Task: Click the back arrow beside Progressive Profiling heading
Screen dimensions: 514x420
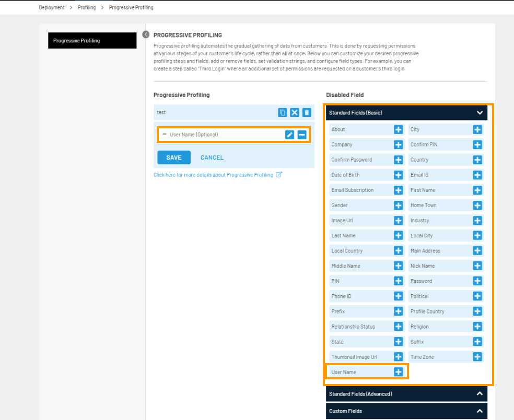Action: pos(145,34)
